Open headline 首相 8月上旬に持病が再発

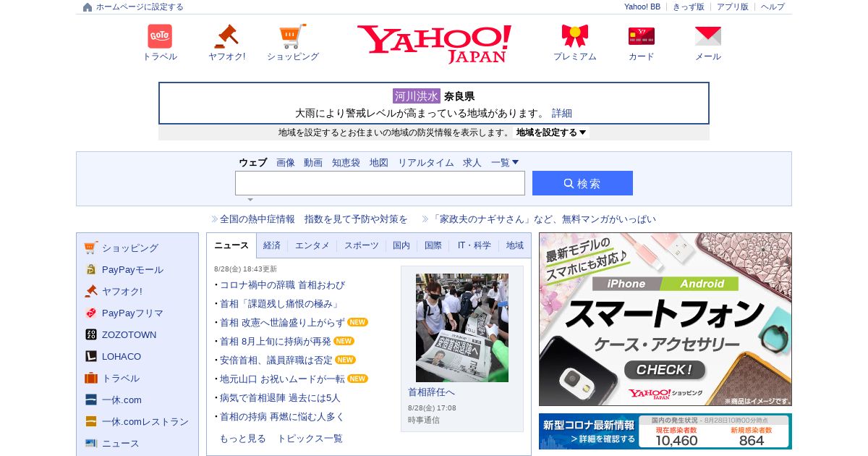tap(276, 342)
